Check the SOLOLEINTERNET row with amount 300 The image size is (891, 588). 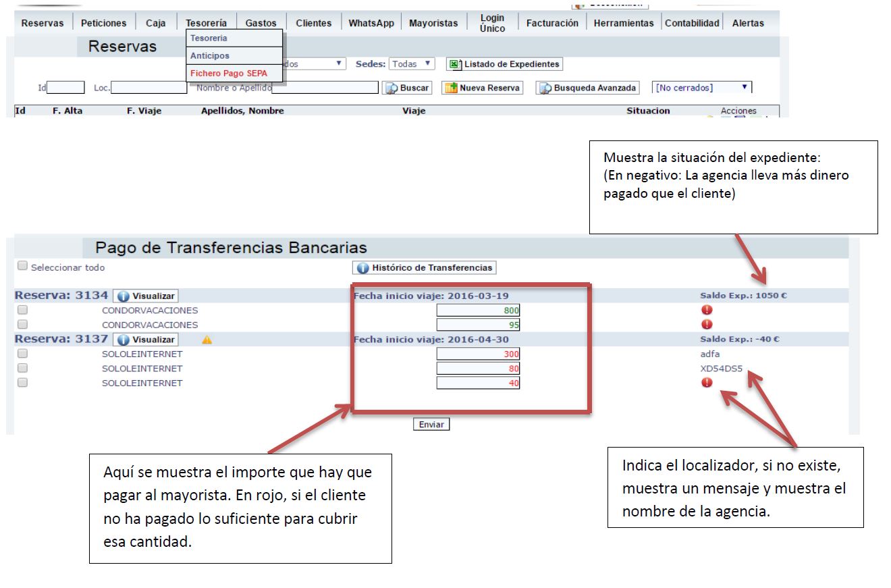(22, 353)
